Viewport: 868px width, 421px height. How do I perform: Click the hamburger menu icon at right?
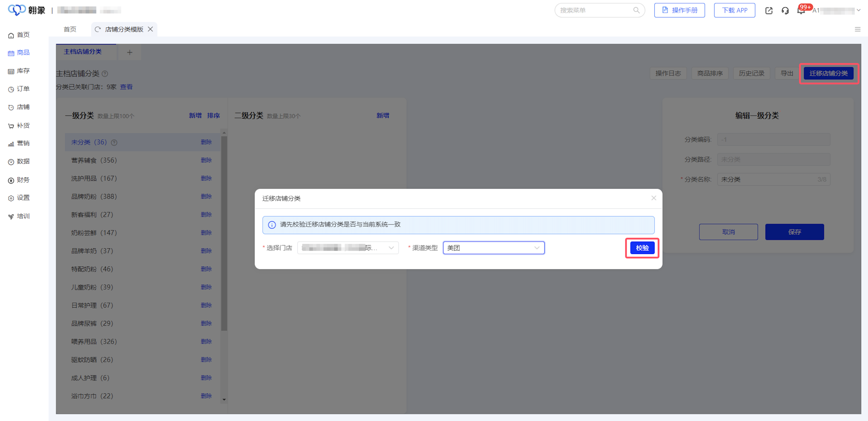pos(858,29)
